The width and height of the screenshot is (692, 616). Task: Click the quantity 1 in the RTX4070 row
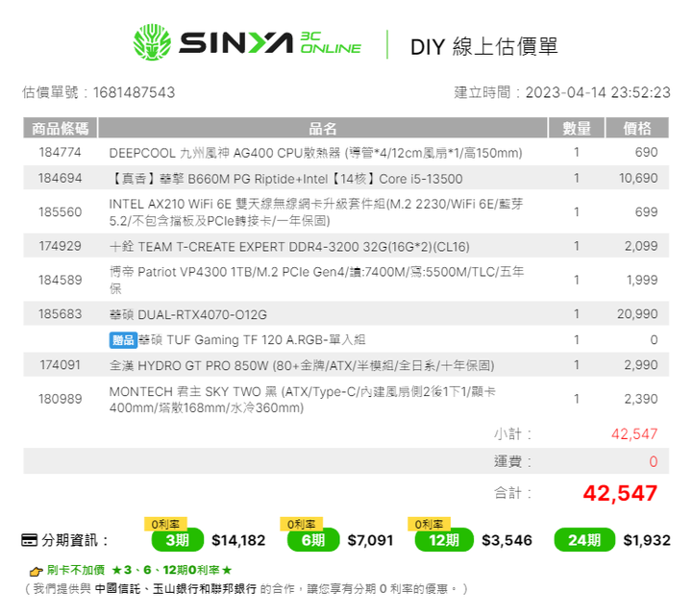tap(577, 314)
